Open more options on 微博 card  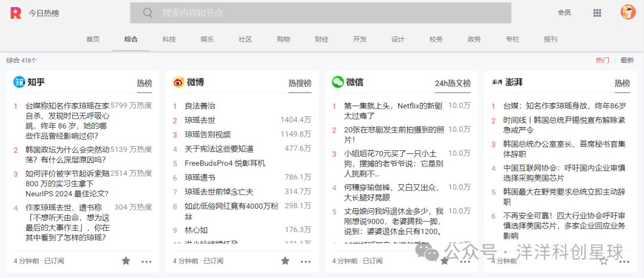coord(305,261)
